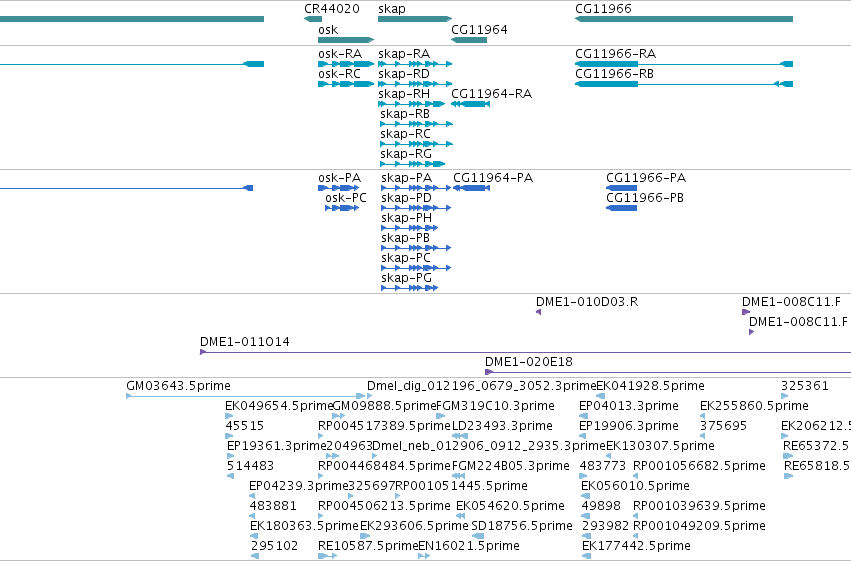Viewport: 851px width, 561px height.
Task: Select the EP19361.3prime EST label
Action: pos(277,447)
